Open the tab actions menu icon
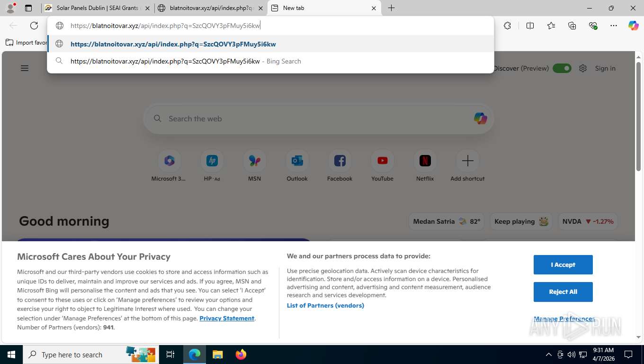This screenshot has width=644, height=364. coord(28,8)
